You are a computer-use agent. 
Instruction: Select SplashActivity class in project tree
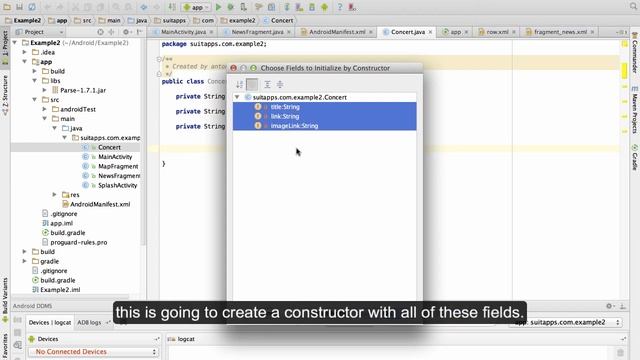click(118, 185)
